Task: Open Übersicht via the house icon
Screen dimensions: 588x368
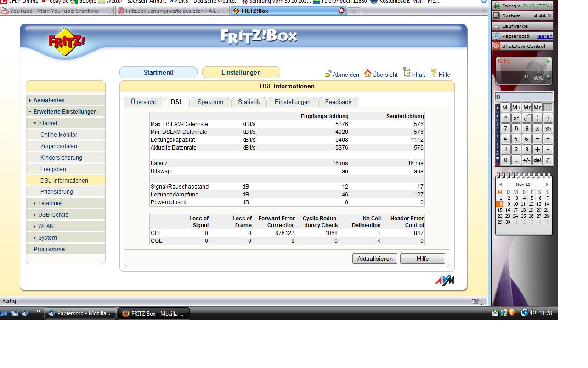Action: [x=367, y=74]
